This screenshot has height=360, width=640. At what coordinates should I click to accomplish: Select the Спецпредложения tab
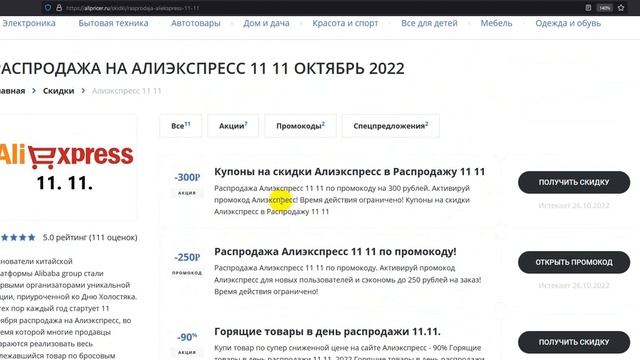390,126
